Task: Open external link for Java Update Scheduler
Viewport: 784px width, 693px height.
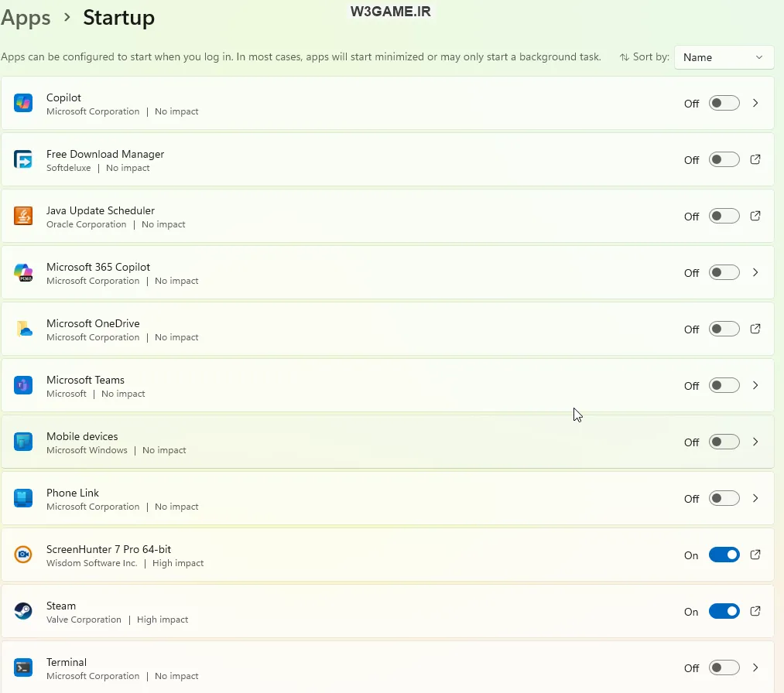Action: pyautogui.click(x=755, y=216)
